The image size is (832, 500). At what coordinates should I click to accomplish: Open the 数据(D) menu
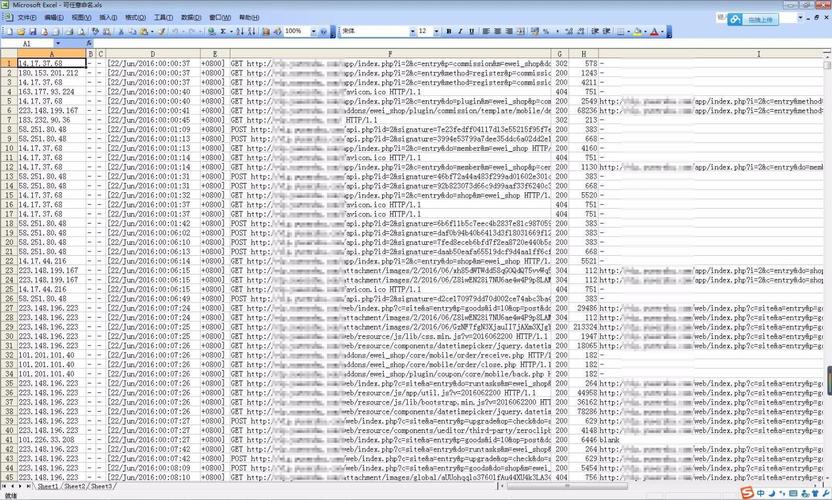[x=191, y=17]
